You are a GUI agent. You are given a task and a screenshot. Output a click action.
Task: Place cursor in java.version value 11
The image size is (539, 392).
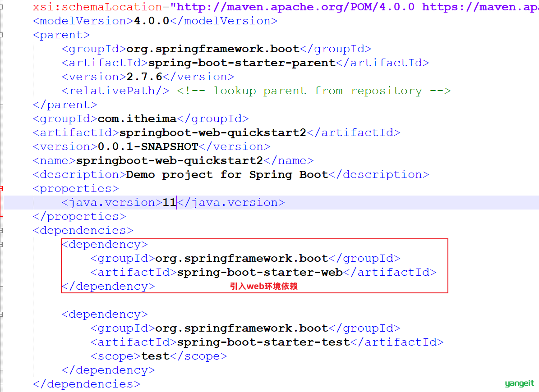click(169, 202)
